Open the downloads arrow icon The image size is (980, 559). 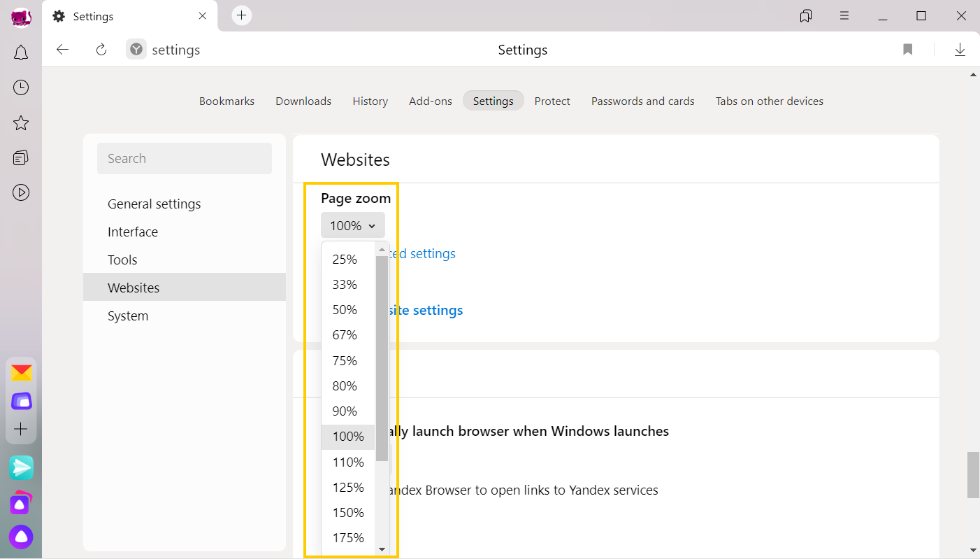point(960,50)
